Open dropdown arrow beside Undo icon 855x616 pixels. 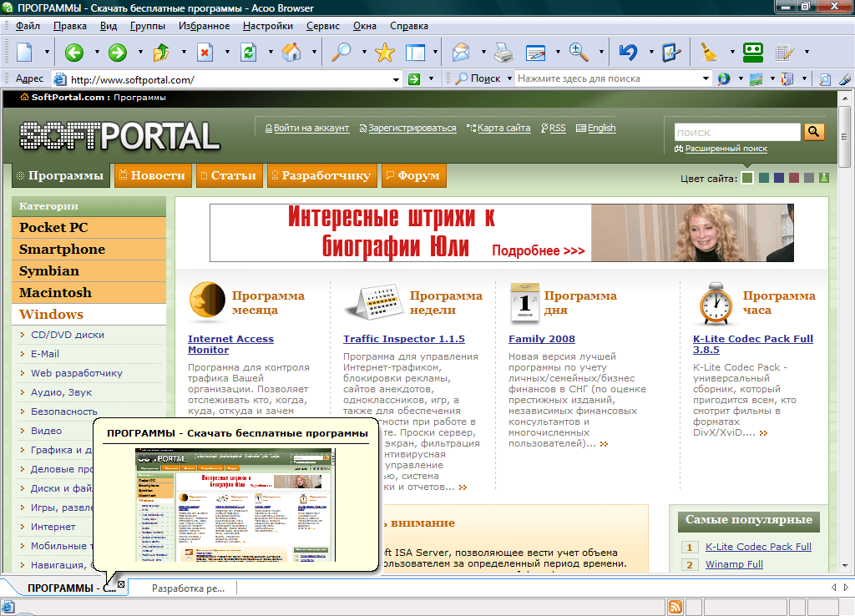click(x=651, y=53)
